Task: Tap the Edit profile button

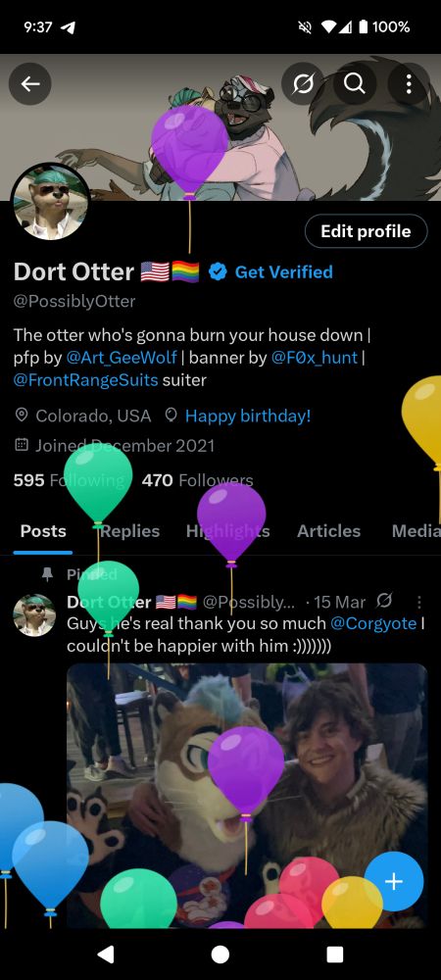Action: [367, 231]
